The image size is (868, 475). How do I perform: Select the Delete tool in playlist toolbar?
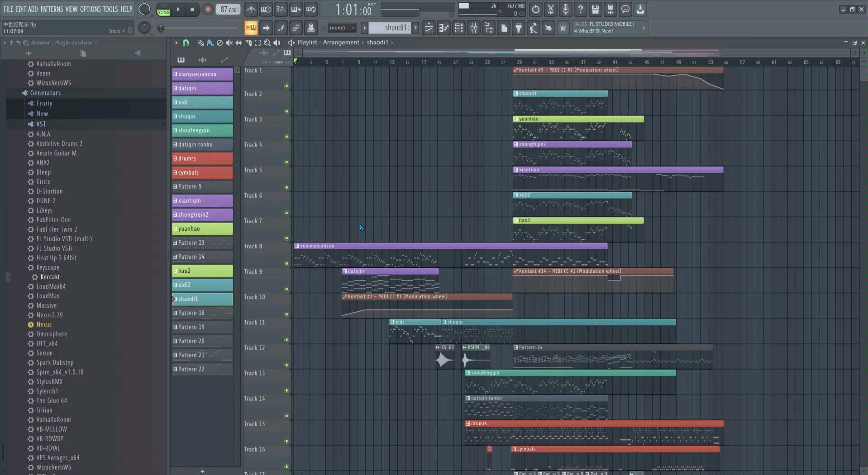[x=219, y=43]
